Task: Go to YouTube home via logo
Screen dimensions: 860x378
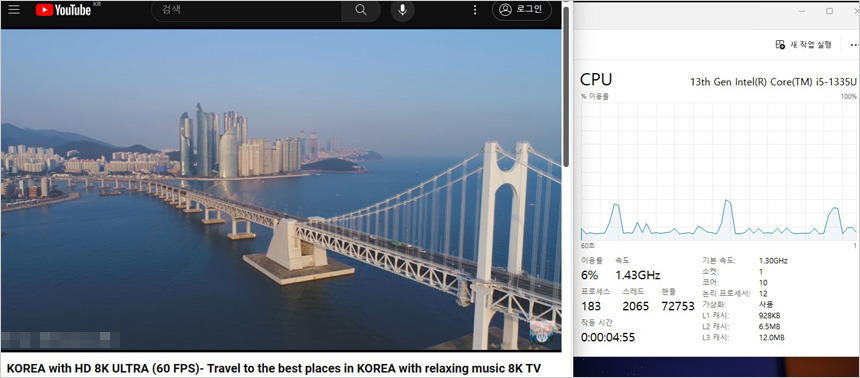Action: point(64,10)
